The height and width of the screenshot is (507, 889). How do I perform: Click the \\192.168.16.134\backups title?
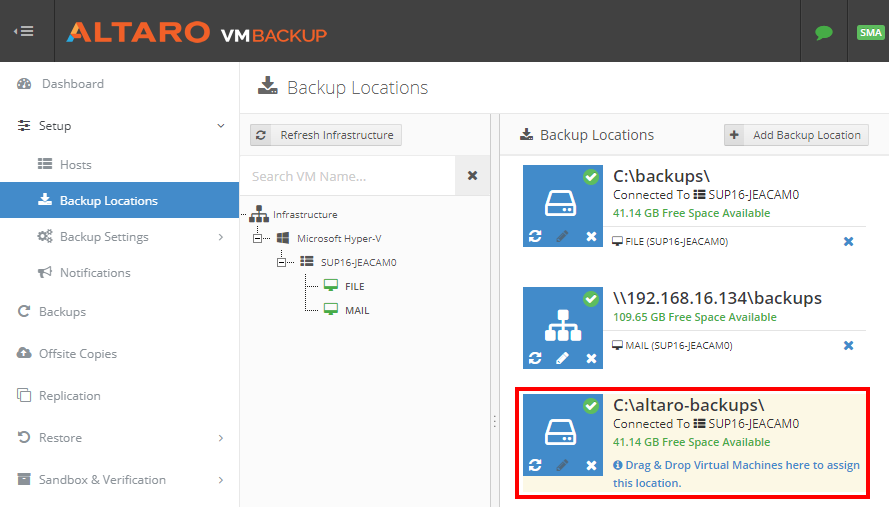point(717,298)
